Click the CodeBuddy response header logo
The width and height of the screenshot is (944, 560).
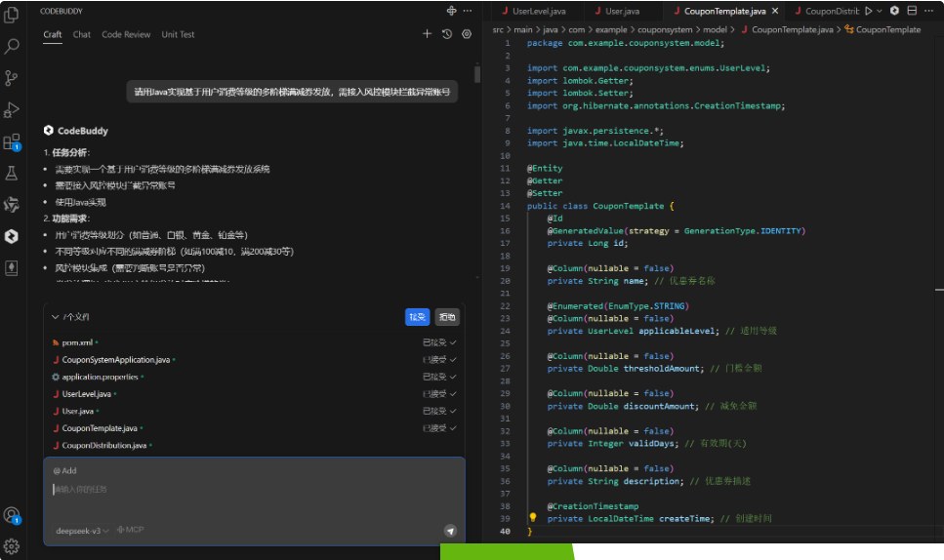48,131
